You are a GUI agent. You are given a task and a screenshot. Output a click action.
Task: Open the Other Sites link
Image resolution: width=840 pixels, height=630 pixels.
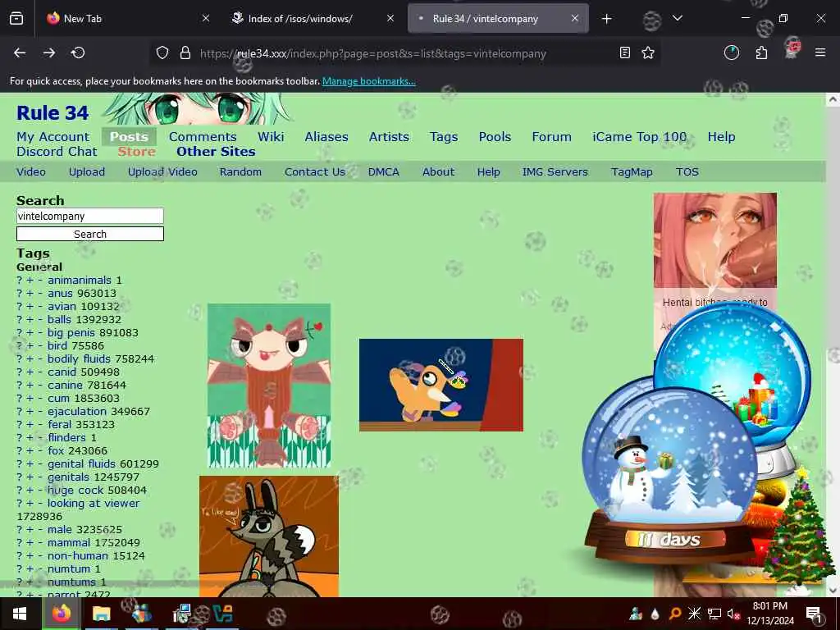(x=216, y=152)
